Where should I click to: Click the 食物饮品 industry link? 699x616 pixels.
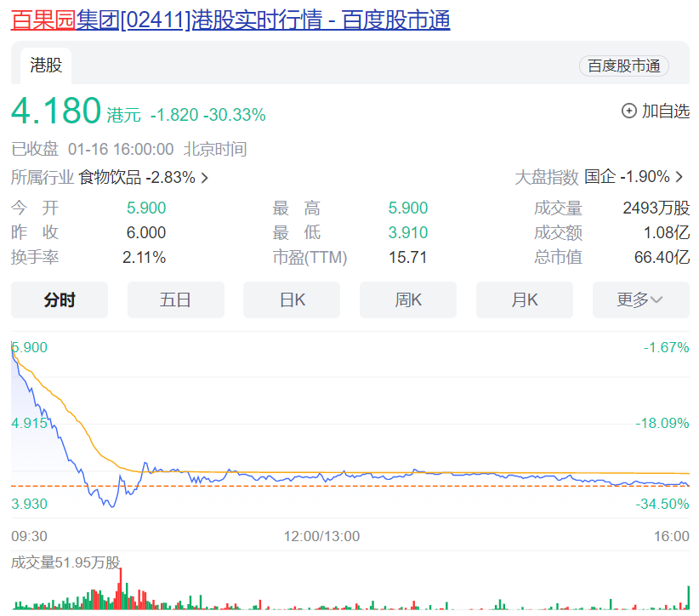[x=110, y=178]
